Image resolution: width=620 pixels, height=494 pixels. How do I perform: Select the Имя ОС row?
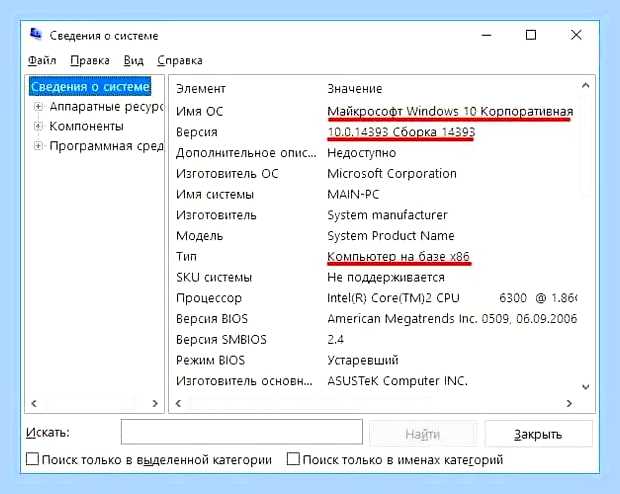click(x=376, y=112)
